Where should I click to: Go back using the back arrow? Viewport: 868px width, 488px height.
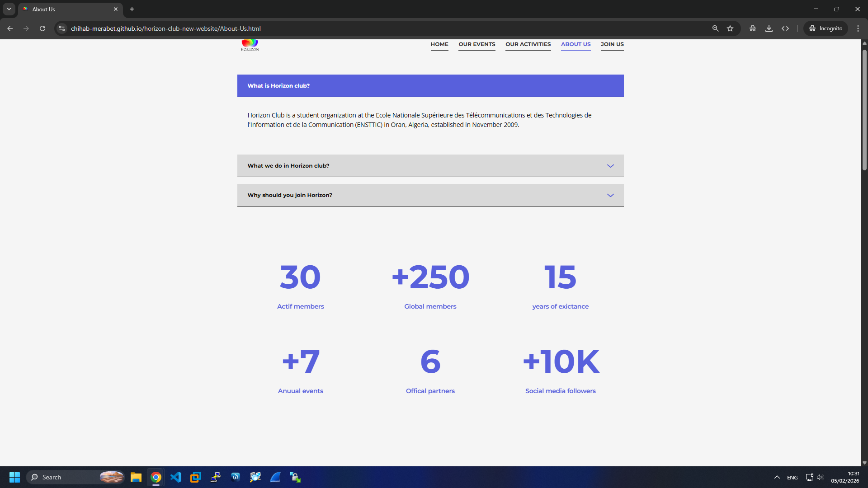[x=10, y=28]
